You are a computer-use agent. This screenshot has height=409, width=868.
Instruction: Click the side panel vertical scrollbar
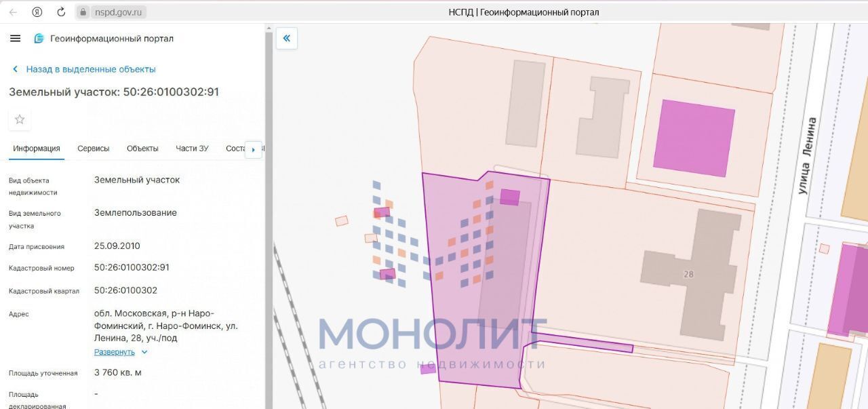point(269,216)
